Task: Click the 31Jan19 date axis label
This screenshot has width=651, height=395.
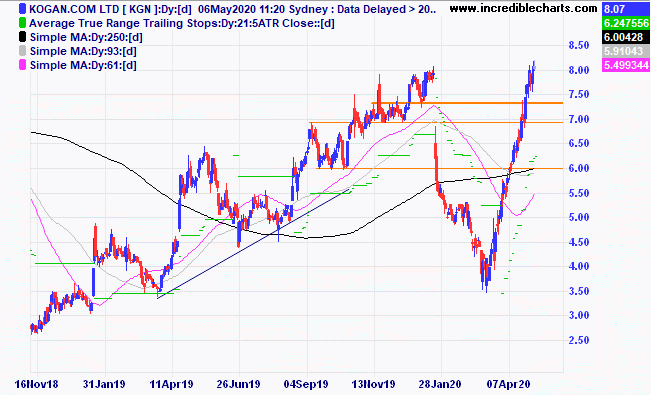Action: coord(104,384)
